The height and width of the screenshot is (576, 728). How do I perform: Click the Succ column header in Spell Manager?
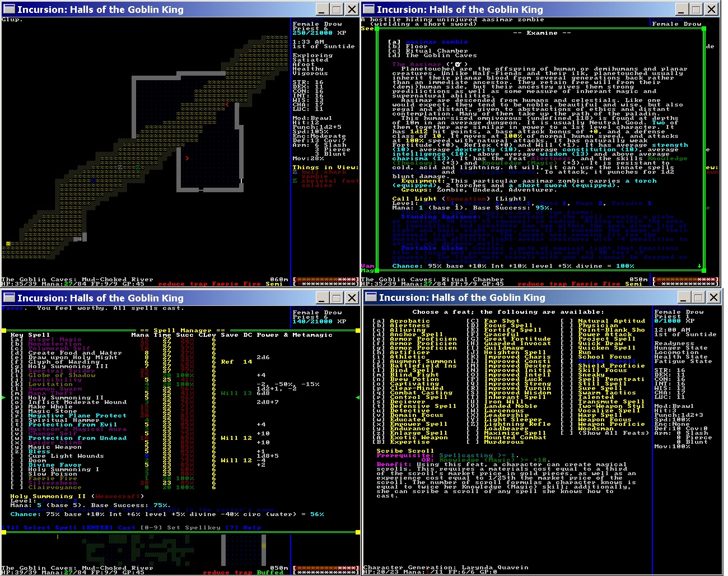tap(184, 335)
